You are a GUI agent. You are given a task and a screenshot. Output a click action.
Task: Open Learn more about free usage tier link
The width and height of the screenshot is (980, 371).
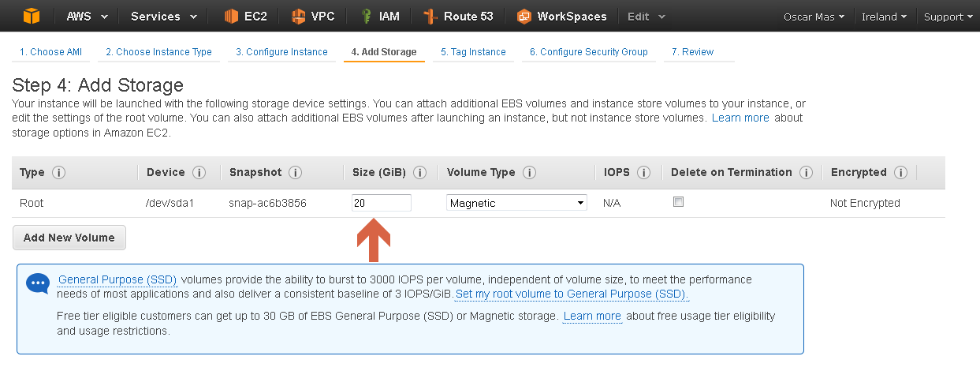pos(592,316)
